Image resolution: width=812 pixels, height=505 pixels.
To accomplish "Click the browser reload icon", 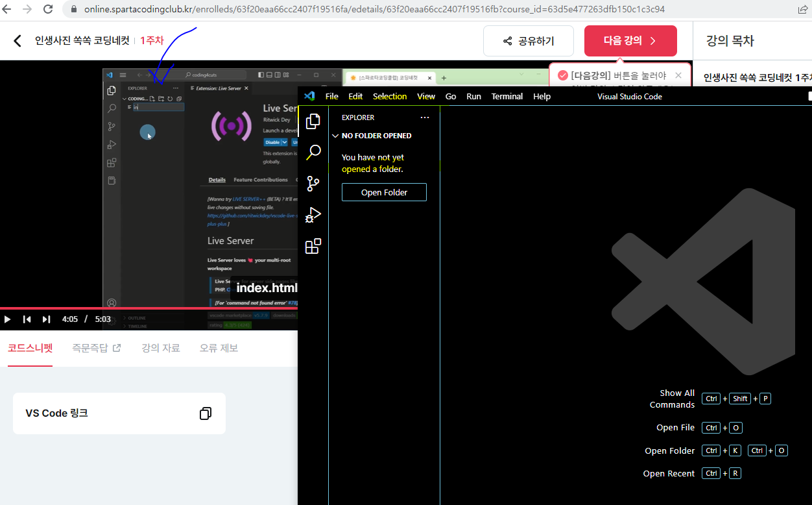I will [x=48, y=10].
